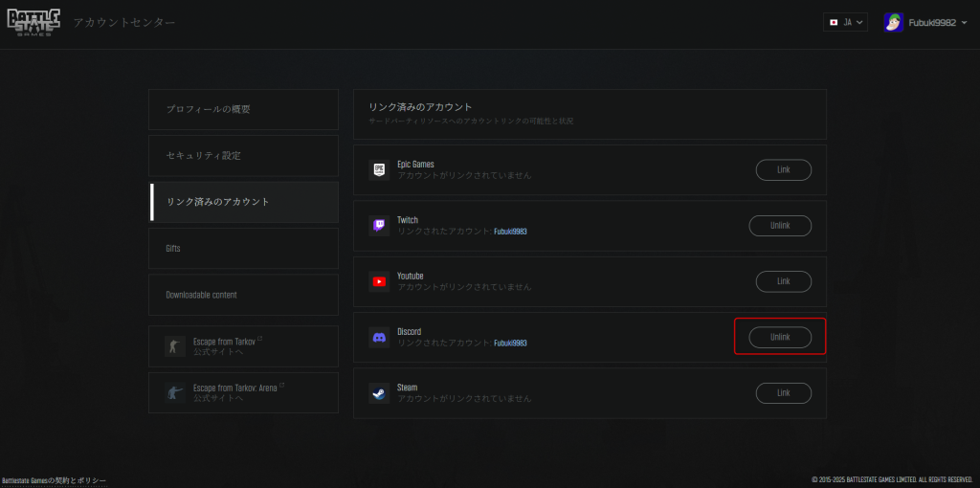The image size is (980, 488).
Task: Click the Tarkov Arena soldier icon
Action: point(172,392)
